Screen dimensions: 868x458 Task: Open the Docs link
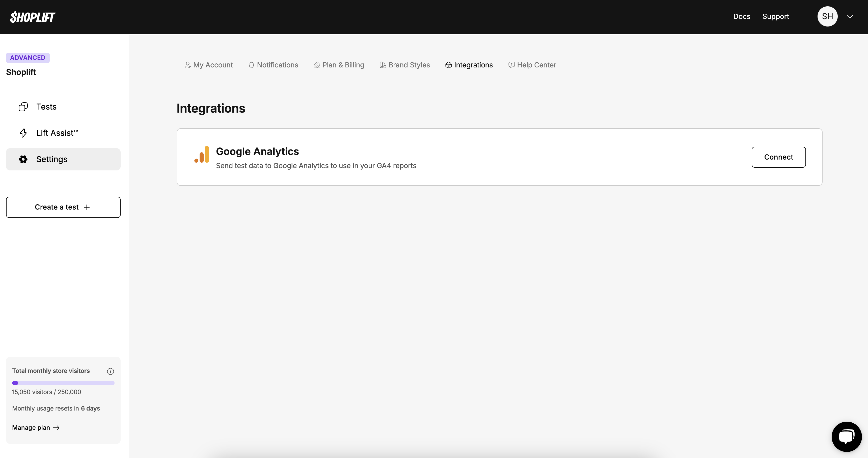742,16
